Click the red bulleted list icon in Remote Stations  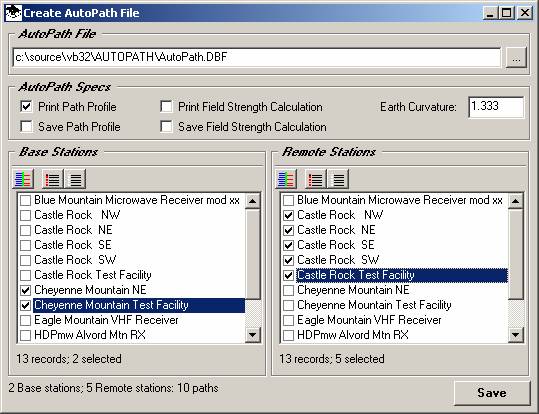click(316, 179)
